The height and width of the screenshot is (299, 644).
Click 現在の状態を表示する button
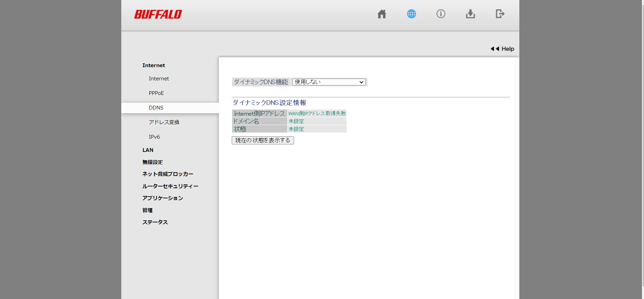pos(263,140)
